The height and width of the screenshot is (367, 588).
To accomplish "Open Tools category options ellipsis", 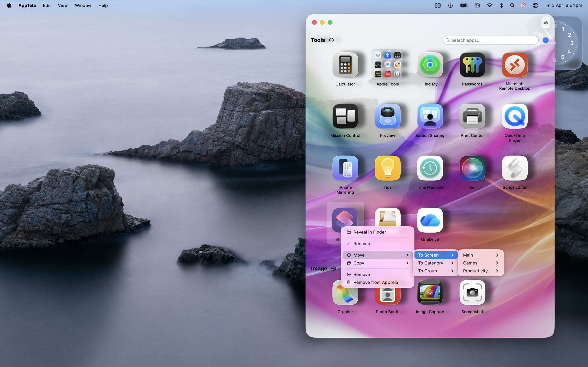I will point(331,40).
